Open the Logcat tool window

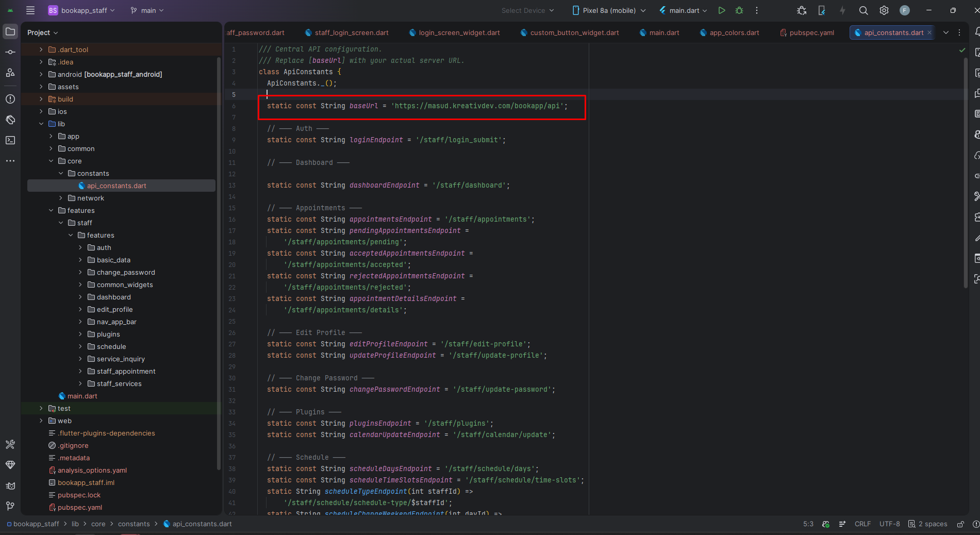[10, 486]
